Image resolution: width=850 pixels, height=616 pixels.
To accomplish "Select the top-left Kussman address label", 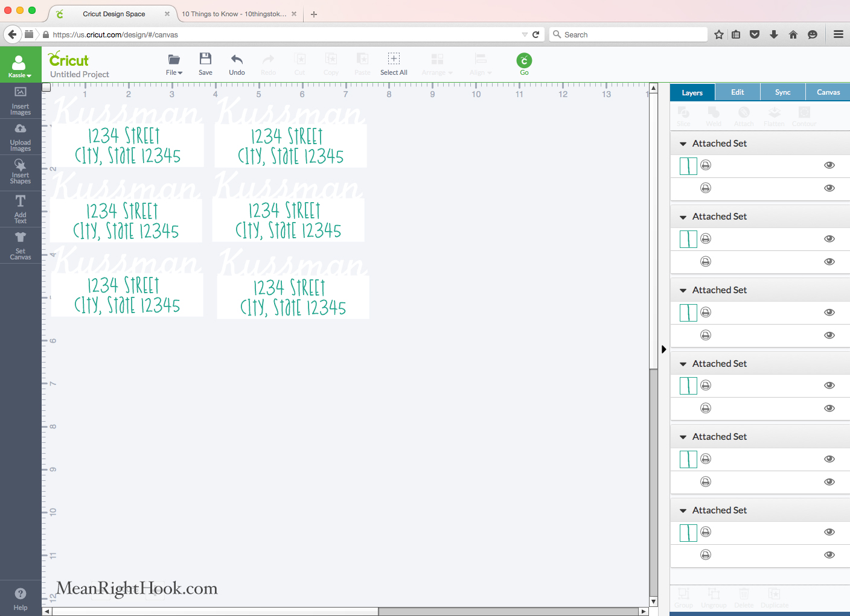I will tap(127, 133).
